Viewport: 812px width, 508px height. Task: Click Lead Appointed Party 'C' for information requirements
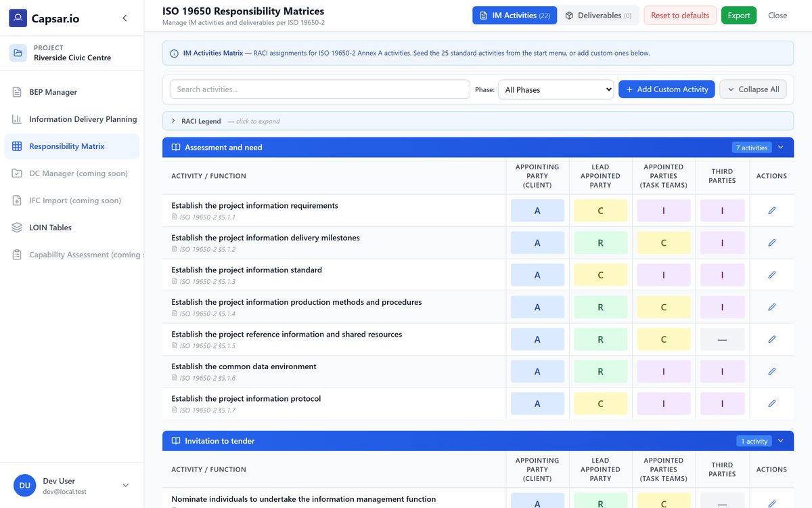coord(600,211)
